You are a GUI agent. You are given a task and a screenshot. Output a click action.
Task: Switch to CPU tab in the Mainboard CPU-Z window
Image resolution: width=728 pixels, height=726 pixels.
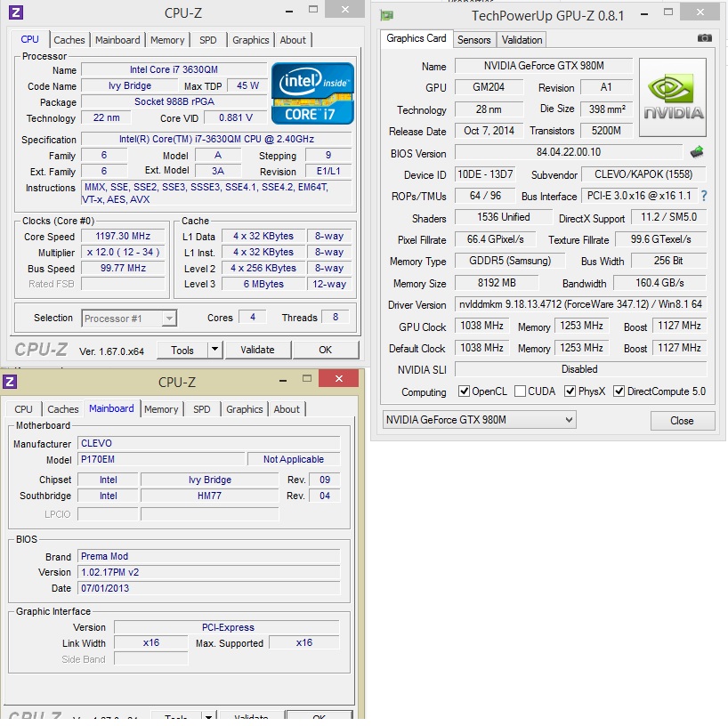click(23, 409)
